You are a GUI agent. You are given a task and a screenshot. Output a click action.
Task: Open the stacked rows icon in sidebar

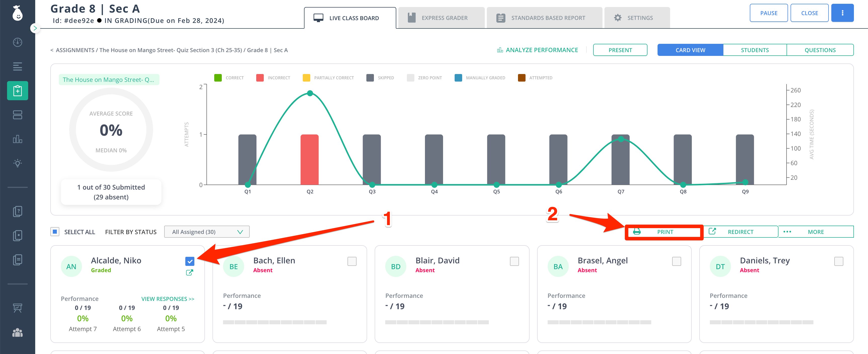click(x=18, y=115)
